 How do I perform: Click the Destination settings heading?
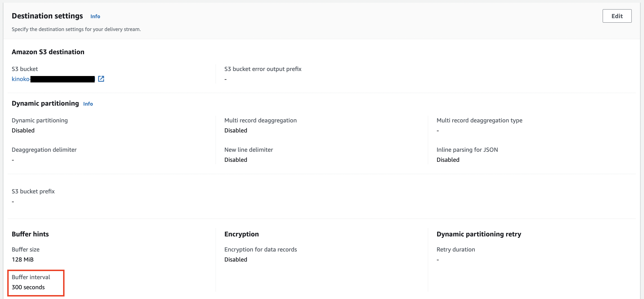(47, 16)
